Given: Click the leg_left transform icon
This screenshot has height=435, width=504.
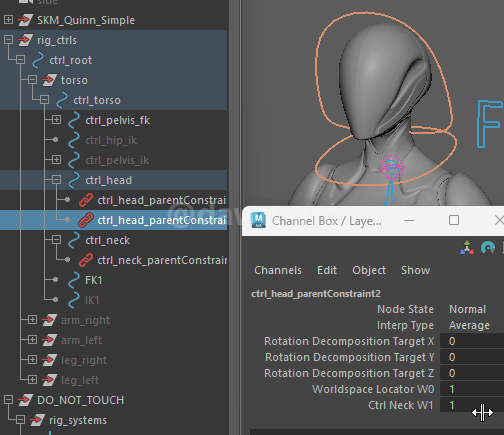Looking at the screenshot, I should [50, 380].
